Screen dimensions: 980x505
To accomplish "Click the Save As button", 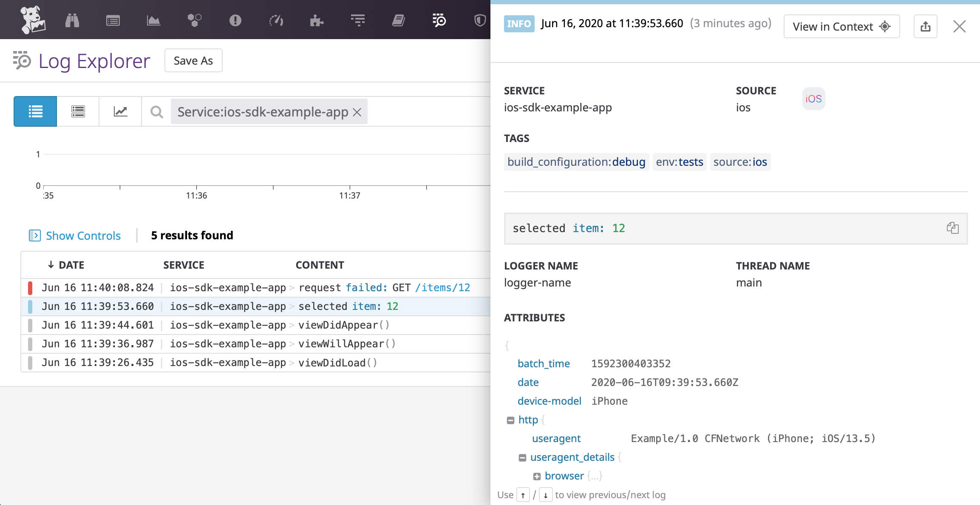I will tap(193, 60).
